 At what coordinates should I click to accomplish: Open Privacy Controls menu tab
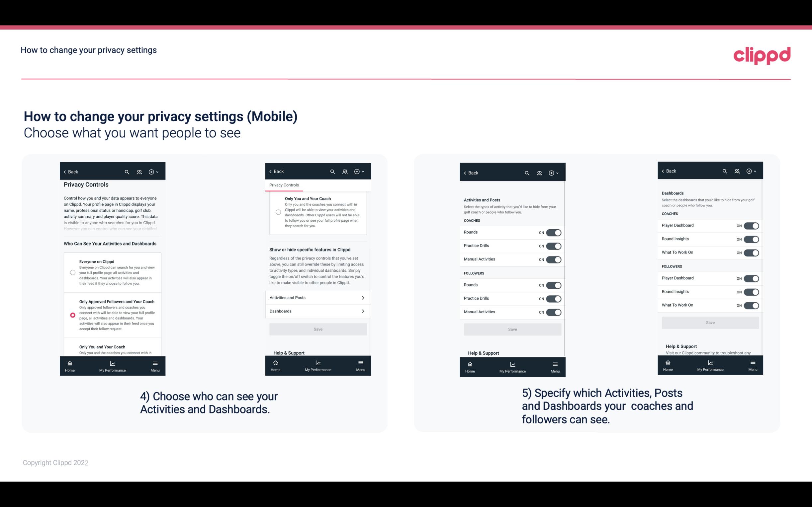[284, 185]
